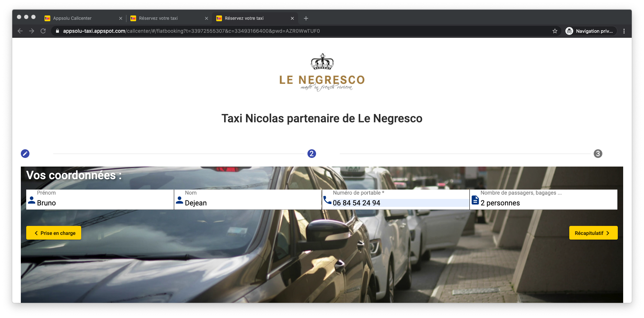644x318 pixels.
Task: Close the Appsolu Callcenter tab
Action: click(x=121, y=18)
